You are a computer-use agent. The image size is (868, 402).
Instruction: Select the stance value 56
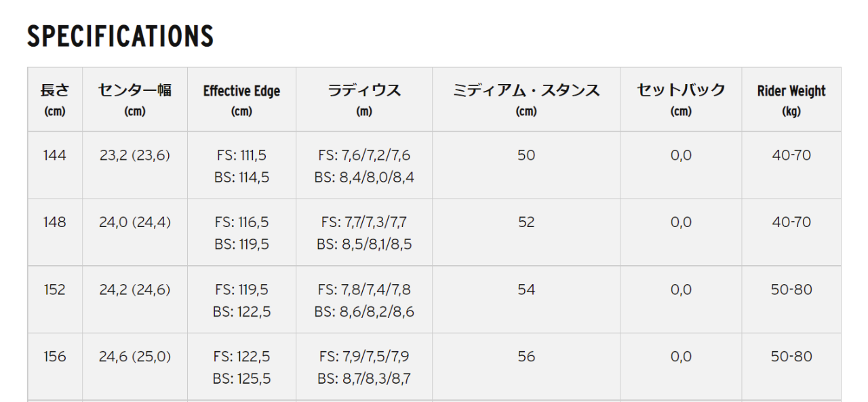(x=526, y=357)
